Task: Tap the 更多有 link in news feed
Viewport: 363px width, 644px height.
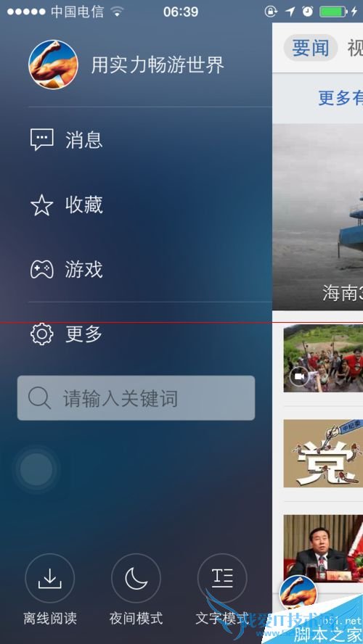Action: click(340, 98)
